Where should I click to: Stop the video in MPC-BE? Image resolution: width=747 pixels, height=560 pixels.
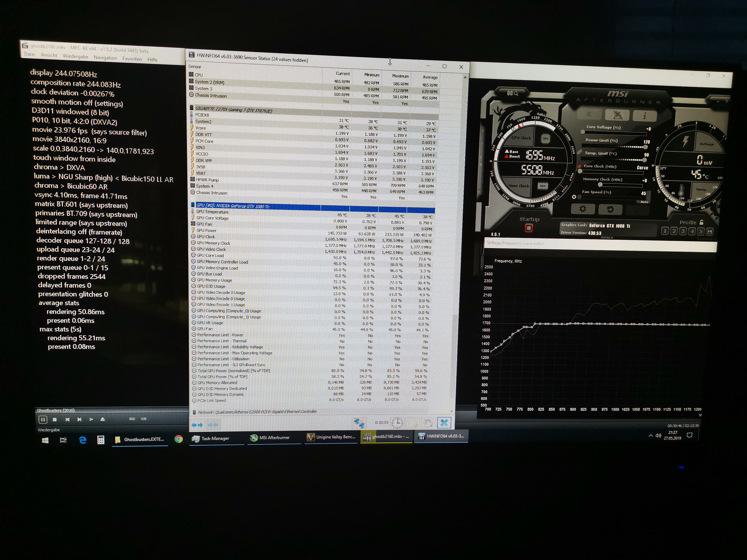pos(55,420)
